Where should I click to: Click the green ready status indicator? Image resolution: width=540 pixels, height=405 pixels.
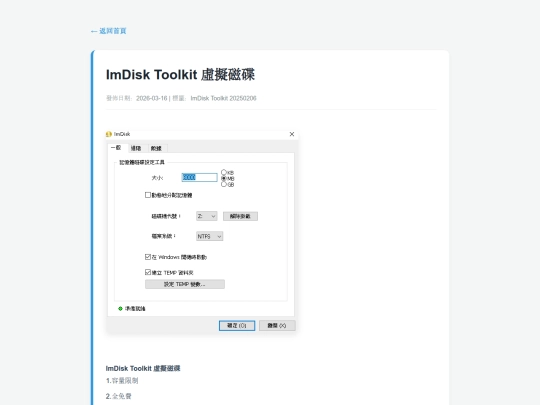[120, 309]
